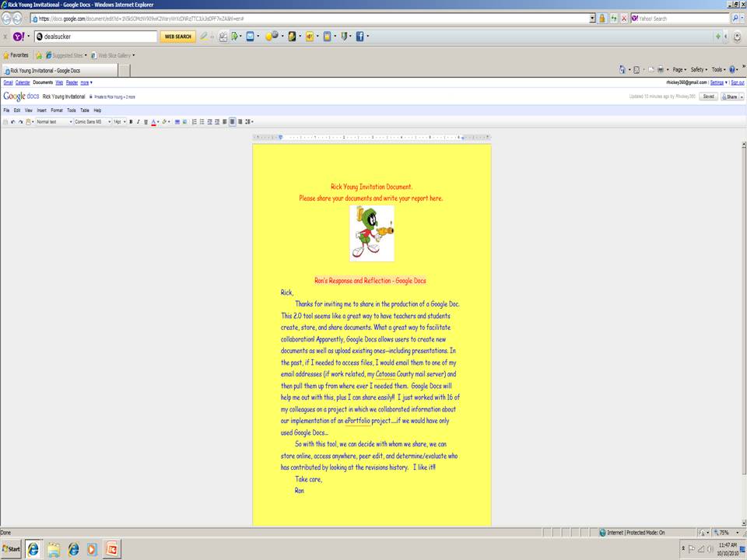Click the left indent marker on the ruler
This screenshot has width=747, height=560.
pos(281,137)
